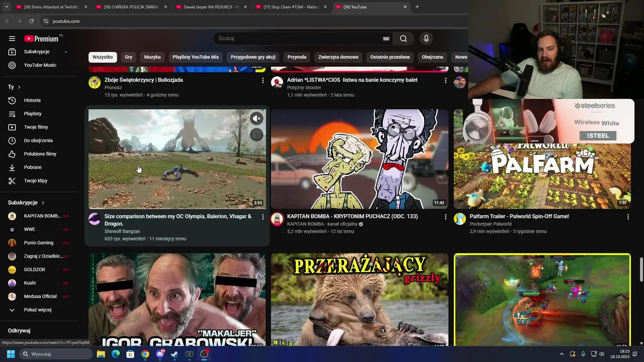The height and width of the screenshot is (362, 644).
Task: Open options menu for Size comparison video
Action: (x=263, y=217)
